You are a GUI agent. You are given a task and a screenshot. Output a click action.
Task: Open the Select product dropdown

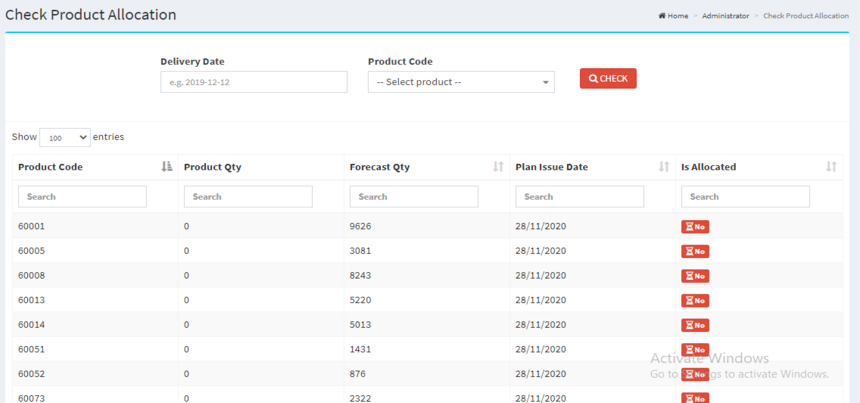point(461,82)
